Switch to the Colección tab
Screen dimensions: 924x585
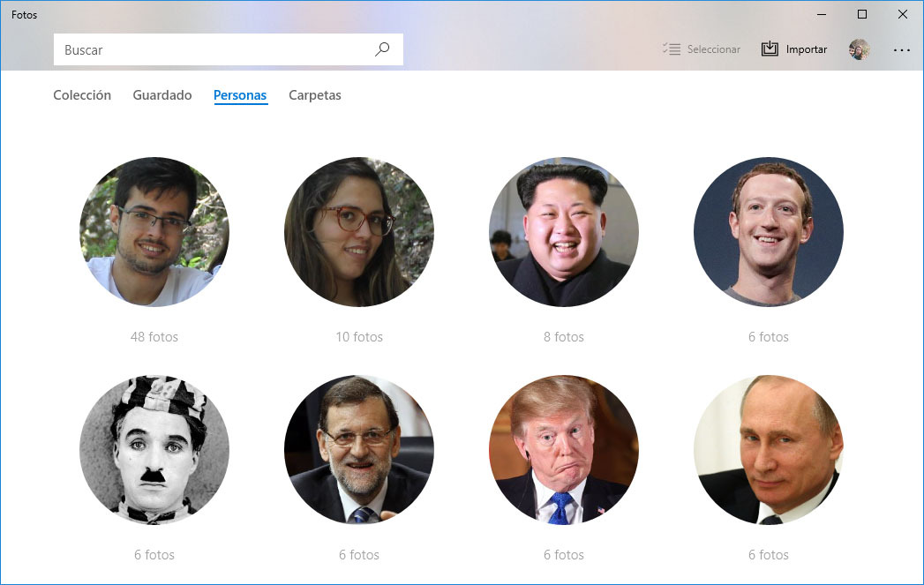tap(82, 94)
